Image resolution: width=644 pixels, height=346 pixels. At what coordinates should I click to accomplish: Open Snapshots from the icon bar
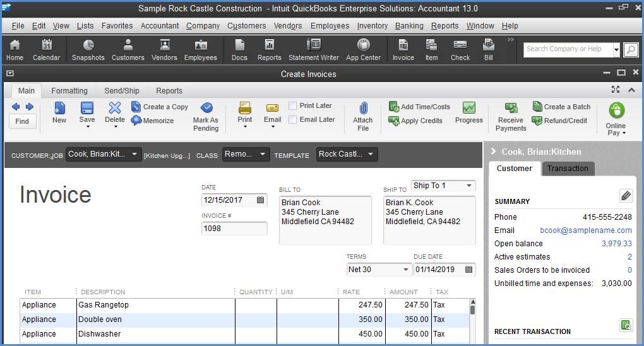pyautogui.click(x=88, y=50)
